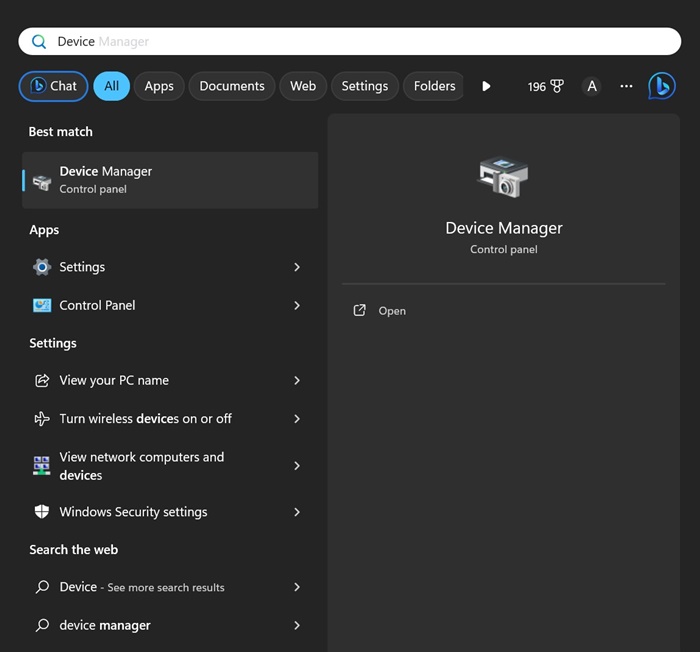Expand View your PC name chevron

(297, 381)
